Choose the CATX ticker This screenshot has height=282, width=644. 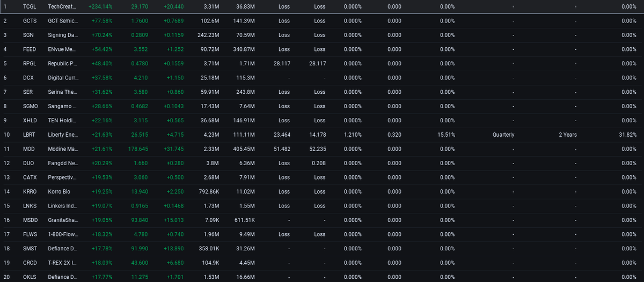[x=30, y=177]
